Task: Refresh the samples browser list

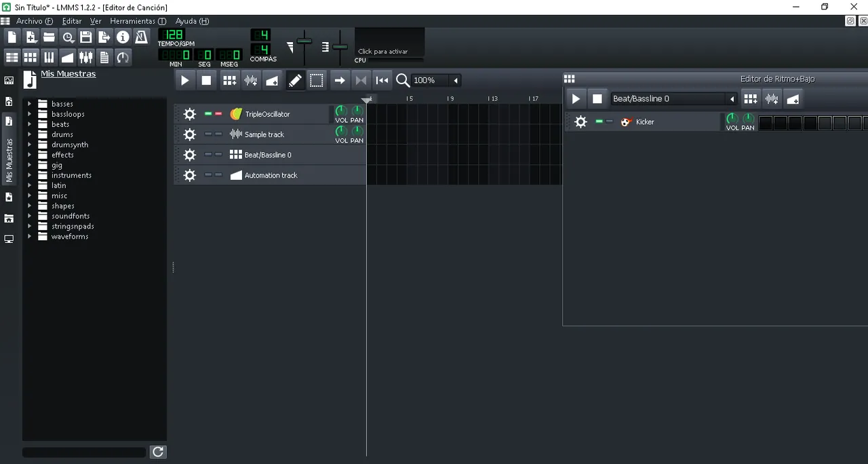Action: (158, 452)
